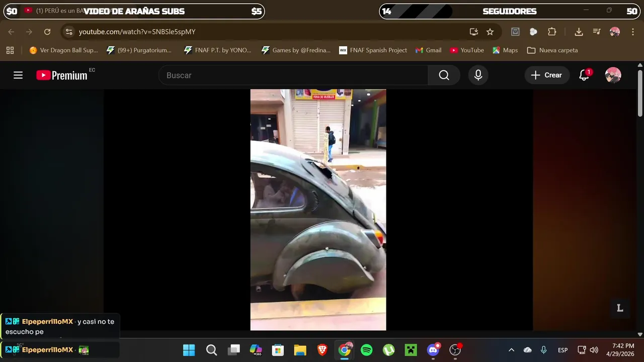Open media controls music-note icon
Viewport: 644px width, 362px height.
(x=597, y=32)
